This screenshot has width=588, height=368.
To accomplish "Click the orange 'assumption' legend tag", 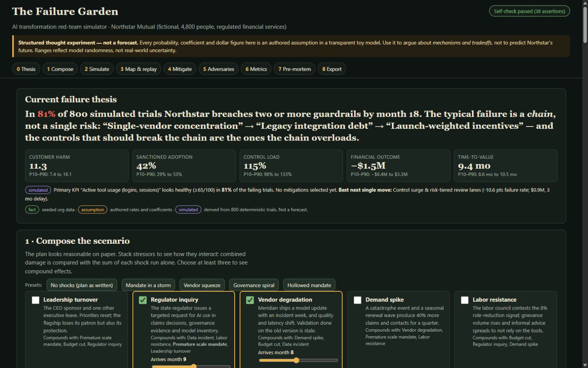I will (x=92, y=210).
